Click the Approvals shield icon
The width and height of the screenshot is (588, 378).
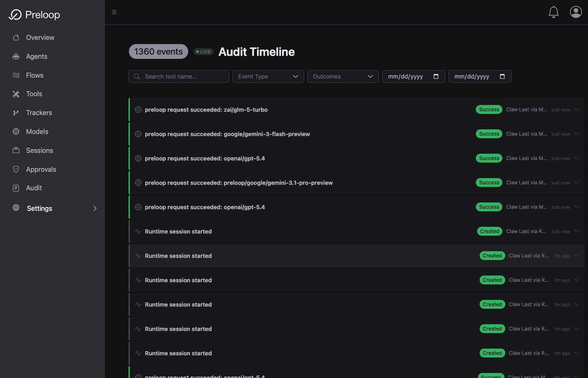pyautogui.click(x=16, y=169)
